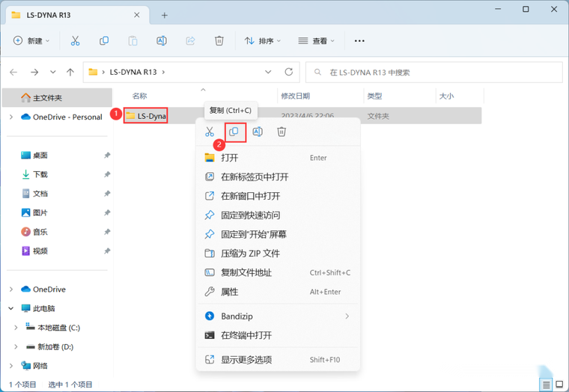The height and width of the screenshot is (392, 569).
Task: Click the Copy icon in the top toolbar
Action: tap(104, 41)
